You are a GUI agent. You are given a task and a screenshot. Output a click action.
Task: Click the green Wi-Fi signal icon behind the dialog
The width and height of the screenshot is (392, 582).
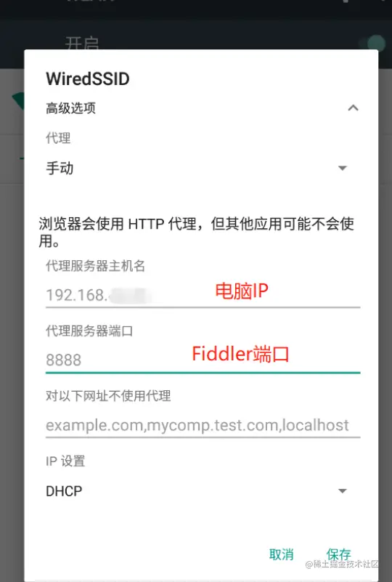(x=17, y=101)
